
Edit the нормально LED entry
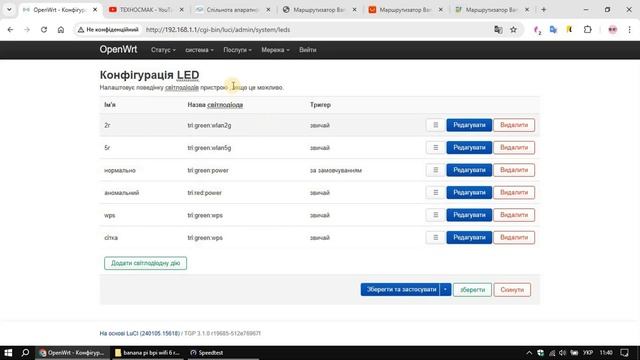pos(469,170)
